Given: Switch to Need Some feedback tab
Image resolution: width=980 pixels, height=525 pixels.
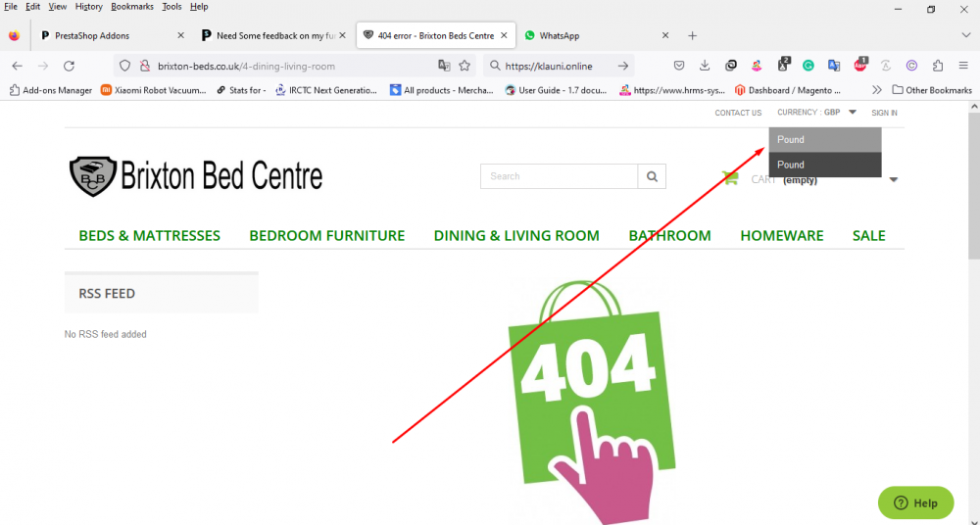Looking at the screenshot, I should (x=275, y=35).
